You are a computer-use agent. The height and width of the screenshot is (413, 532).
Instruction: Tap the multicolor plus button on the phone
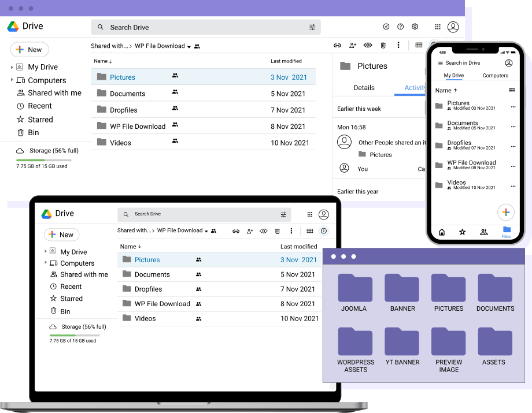pos(505,212)
